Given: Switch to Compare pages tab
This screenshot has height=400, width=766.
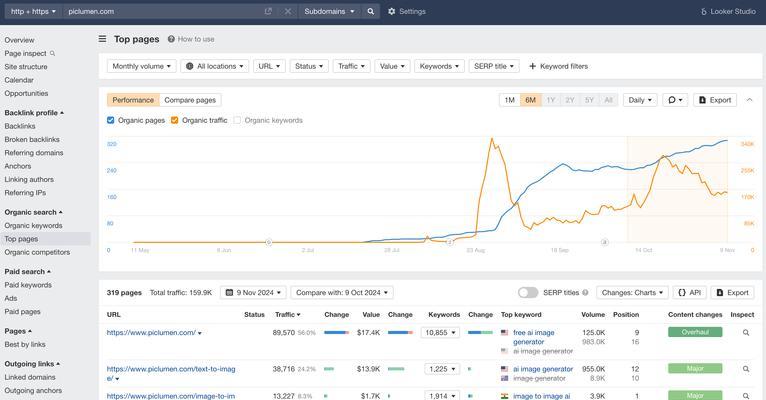Looking at the screenshot, I should (x=190, y=100).
